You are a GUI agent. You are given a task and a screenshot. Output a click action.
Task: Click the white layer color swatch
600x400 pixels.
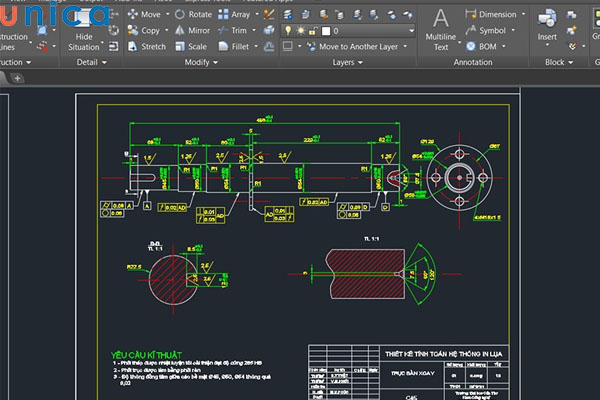[326, 31]
